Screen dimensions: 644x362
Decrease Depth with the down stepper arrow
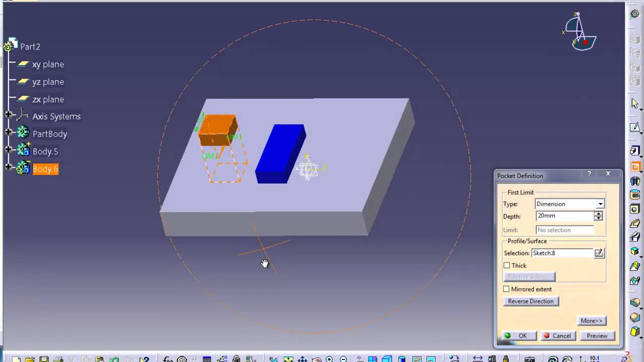[x=598, y=219]
